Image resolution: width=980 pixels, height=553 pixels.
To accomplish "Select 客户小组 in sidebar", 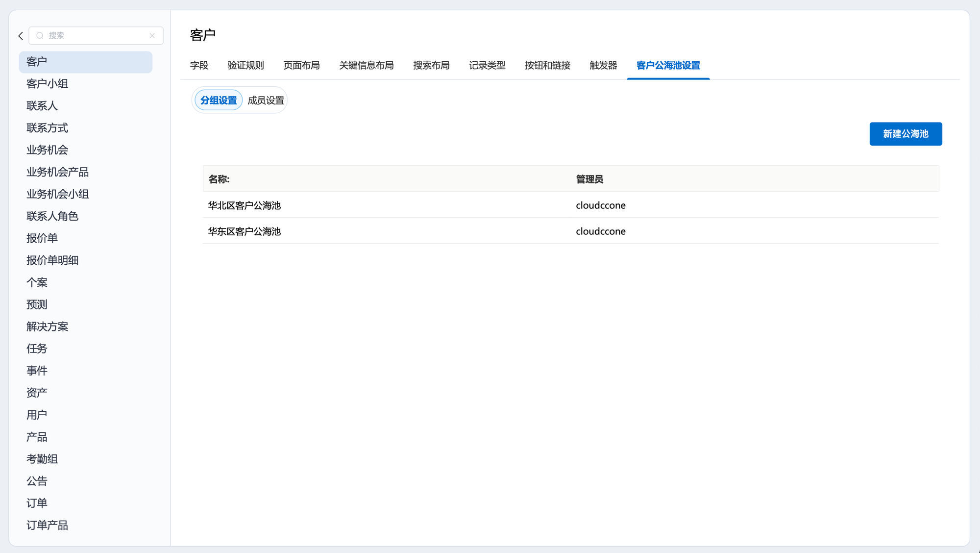I will (x=47, y=84).
